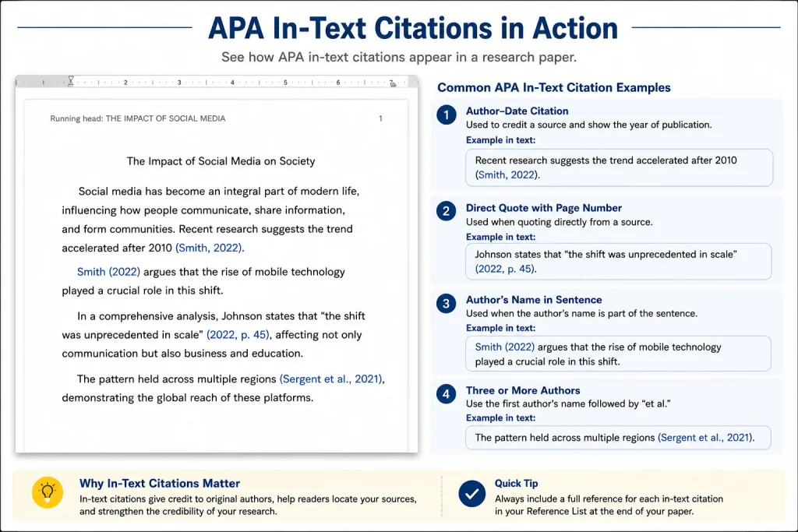The height and width of the screenshot is (532, 798).
Task: Click the left indent marker on the ruler
Action: coord(71,81)
